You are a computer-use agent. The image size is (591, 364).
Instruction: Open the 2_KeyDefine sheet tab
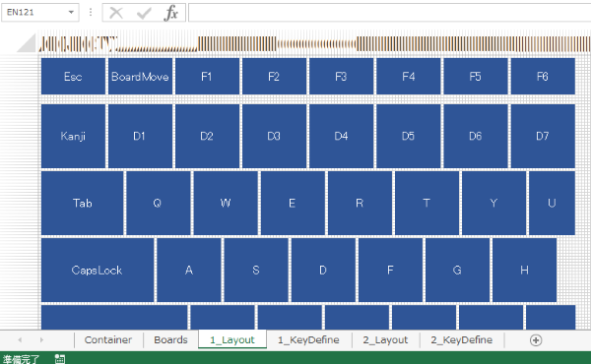[x=462, y=340]
